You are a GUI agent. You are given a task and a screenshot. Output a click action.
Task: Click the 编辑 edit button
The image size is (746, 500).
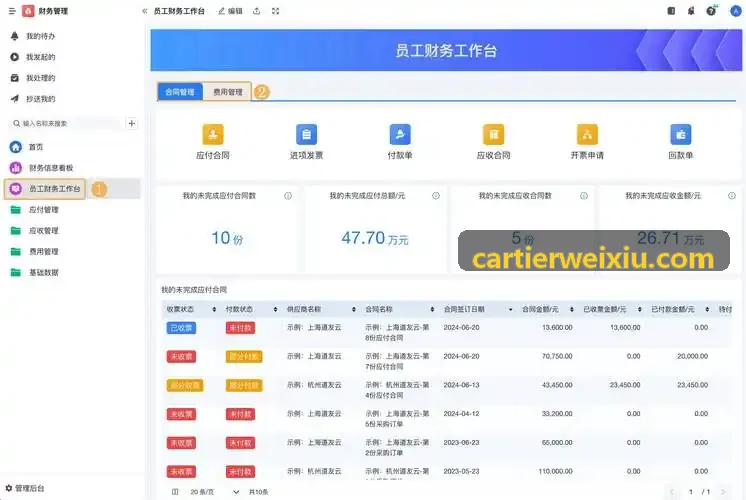230,11
